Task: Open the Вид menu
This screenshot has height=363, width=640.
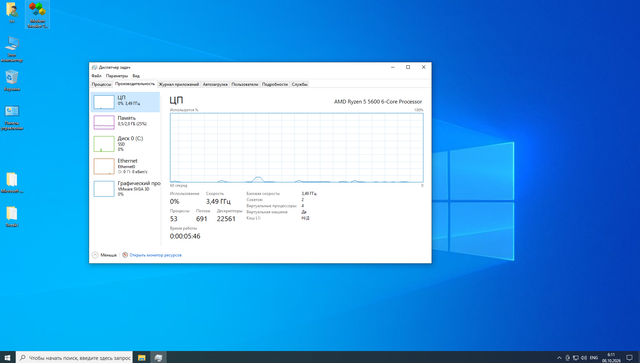Action: (x=136, y=76)
